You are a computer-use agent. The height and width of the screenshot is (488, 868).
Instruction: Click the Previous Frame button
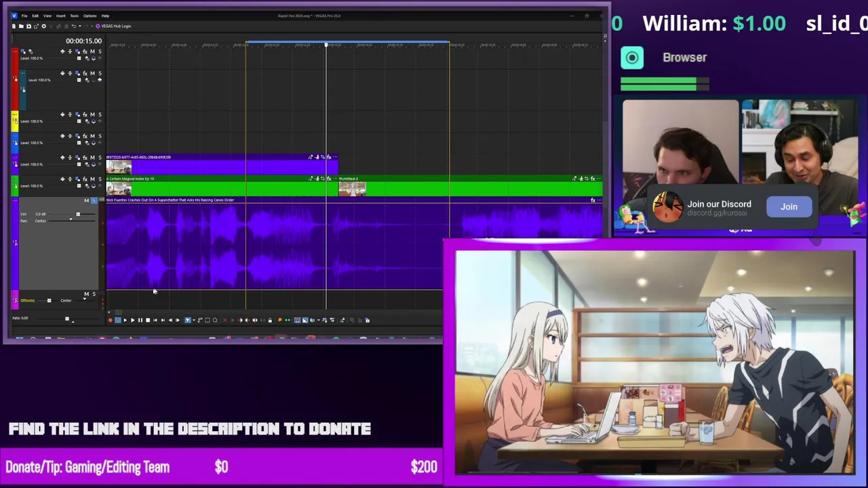pos(170,320)
